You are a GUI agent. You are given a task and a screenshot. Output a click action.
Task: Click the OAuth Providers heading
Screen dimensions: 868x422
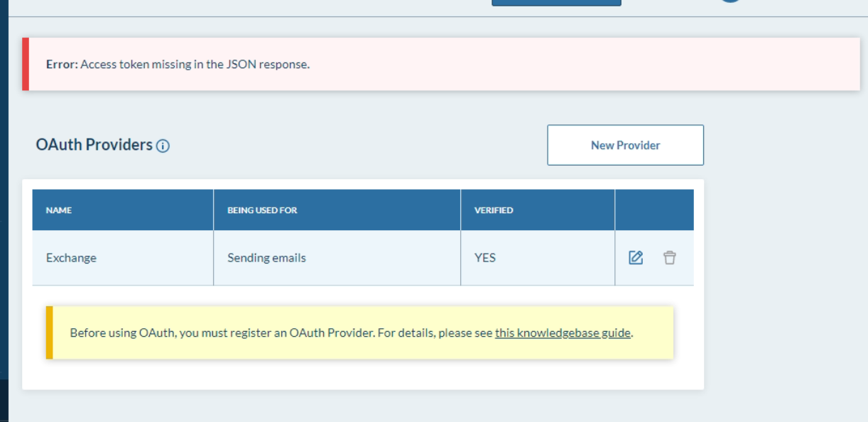point(94,145)
